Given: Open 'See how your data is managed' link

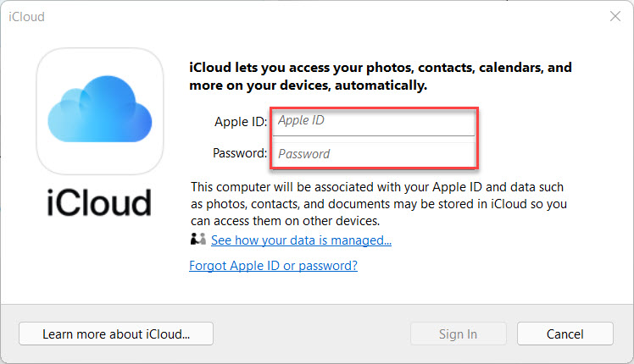Looking at the screenshot, I should (x=301, y=240).
